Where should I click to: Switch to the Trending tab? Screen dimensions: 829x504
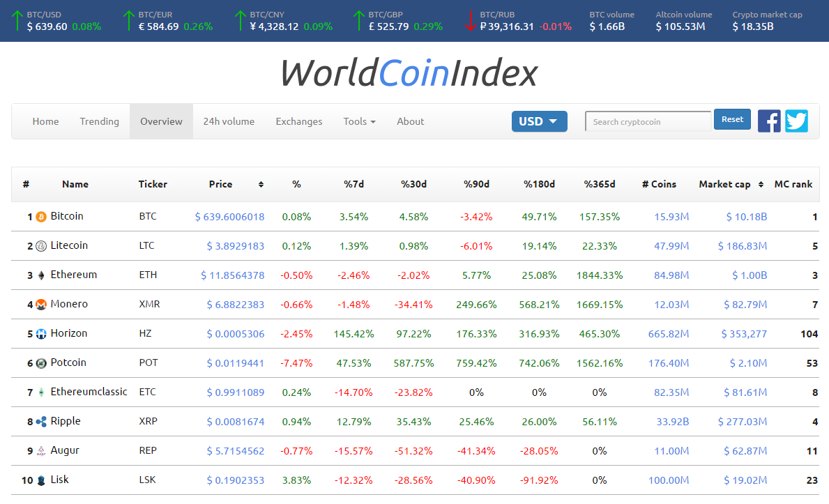point(99,121)
